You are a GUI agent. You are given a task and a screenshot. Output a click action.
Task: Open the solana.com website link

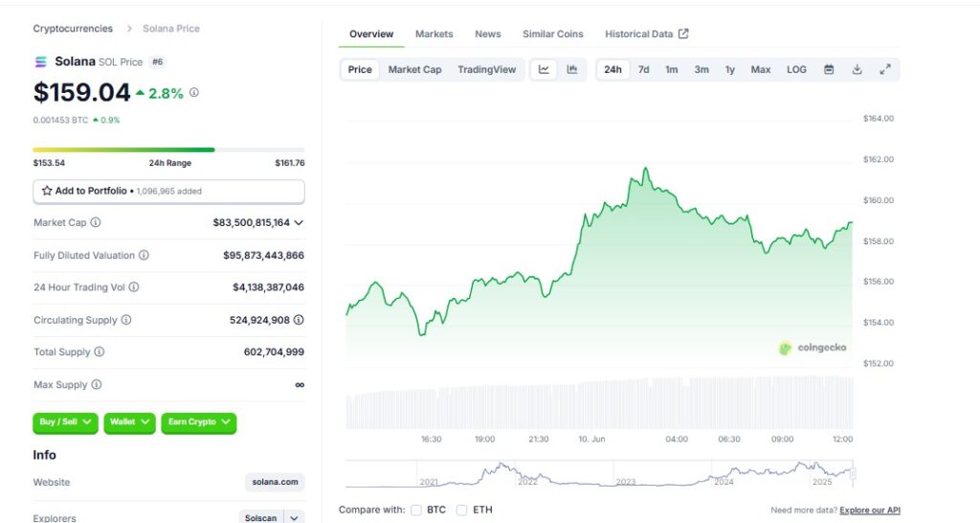(x=275, y=482)
